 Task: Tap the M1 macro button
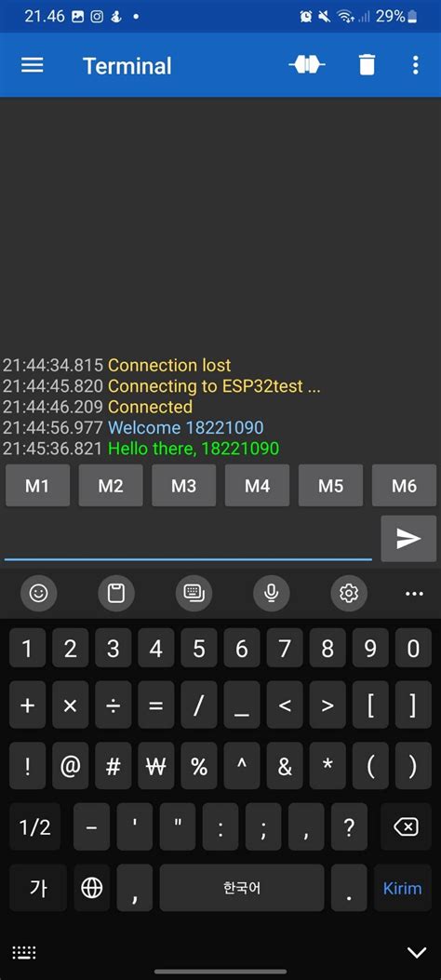coord(37,486)
